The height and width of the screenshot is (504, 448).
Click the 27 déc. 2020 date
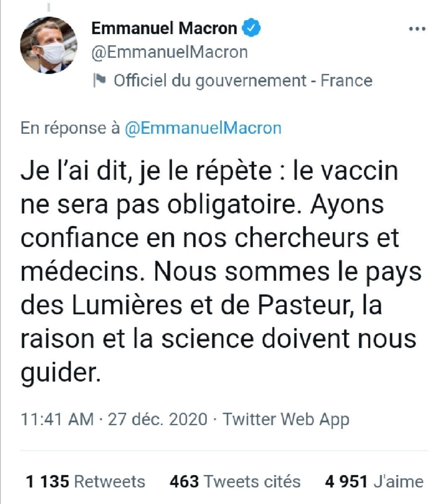[x=158, y=419]
